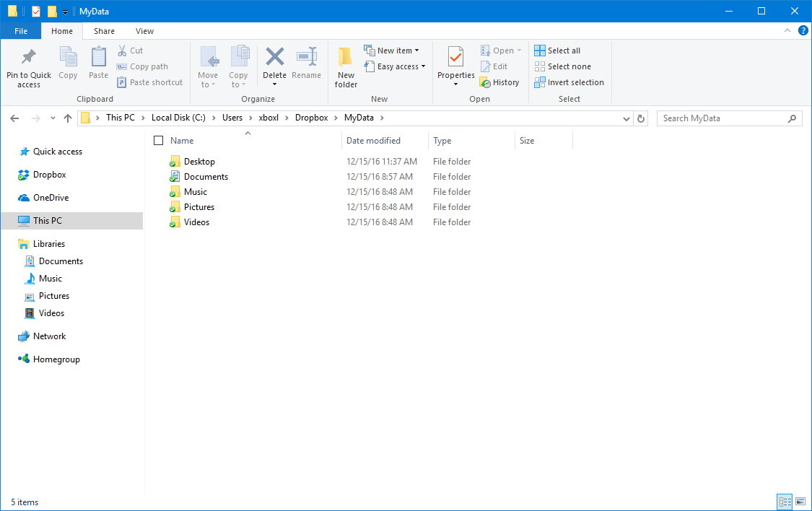
Task: Click the Delete icon
Action: coord(274,65)
